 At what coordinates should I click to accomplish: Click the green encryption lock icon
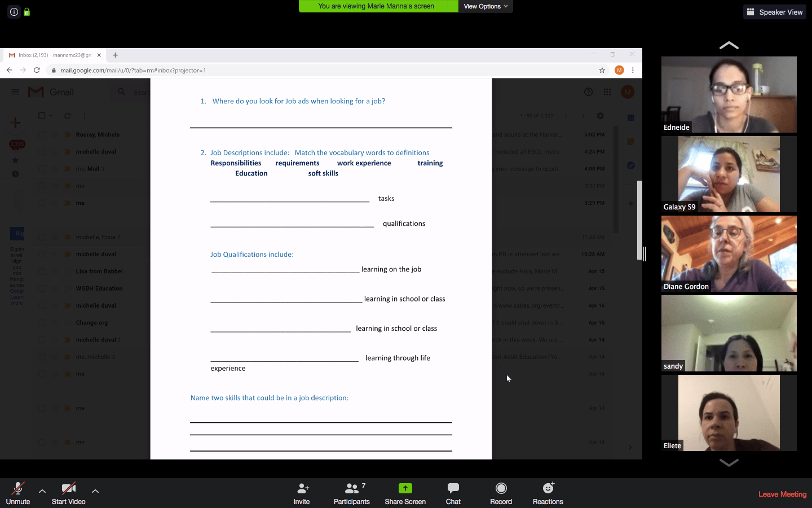click(27, 12)
